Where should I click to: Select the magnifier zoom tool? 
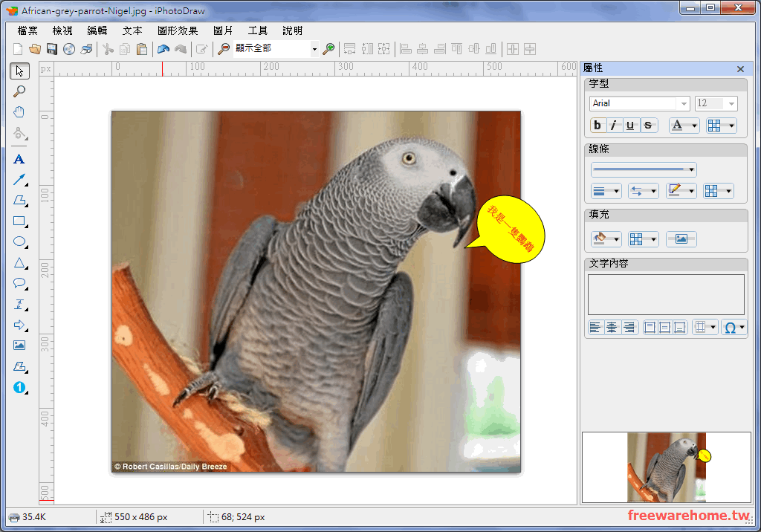[x=19, y=91]
